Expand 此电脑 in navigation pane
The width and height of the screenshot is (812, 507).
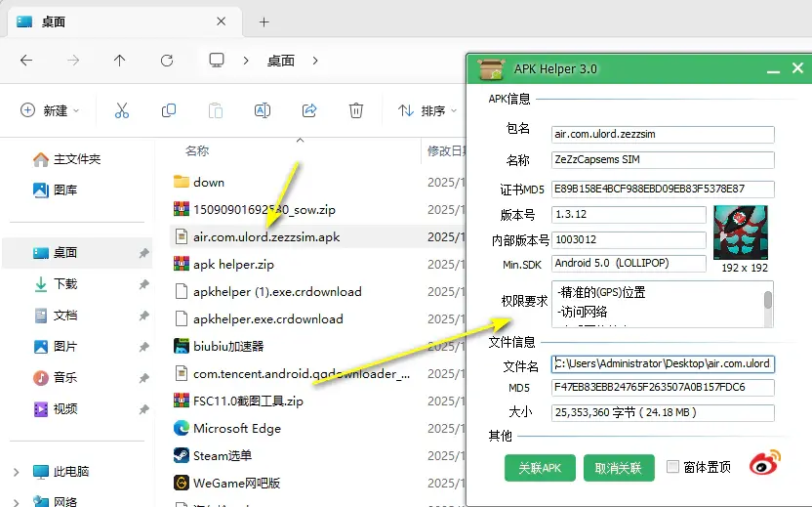[x=16, y=472]
